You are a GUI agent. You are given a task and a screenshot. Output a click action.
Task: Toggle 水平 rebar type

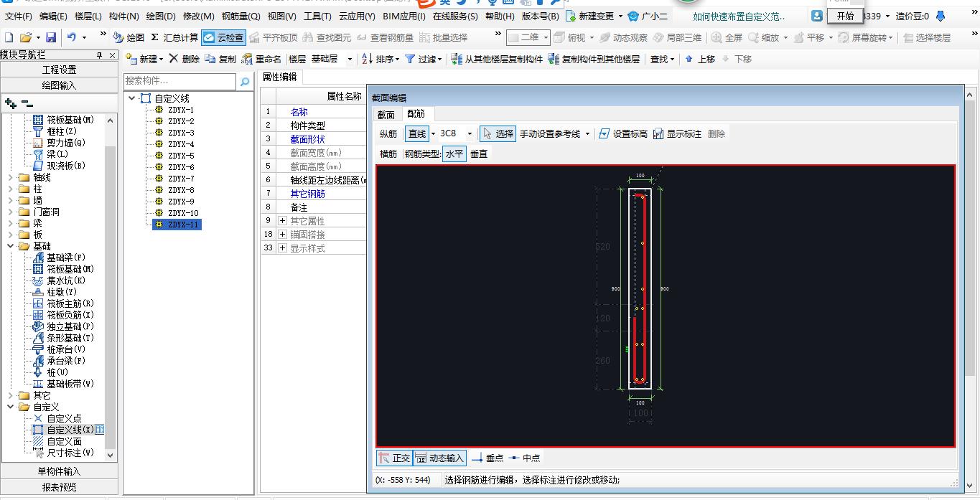(x=454, y=154)
